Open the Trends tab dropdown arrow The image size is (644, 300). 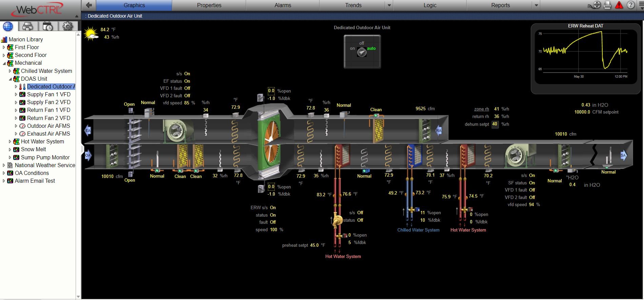pyautogui.click(x=389, y=5)
